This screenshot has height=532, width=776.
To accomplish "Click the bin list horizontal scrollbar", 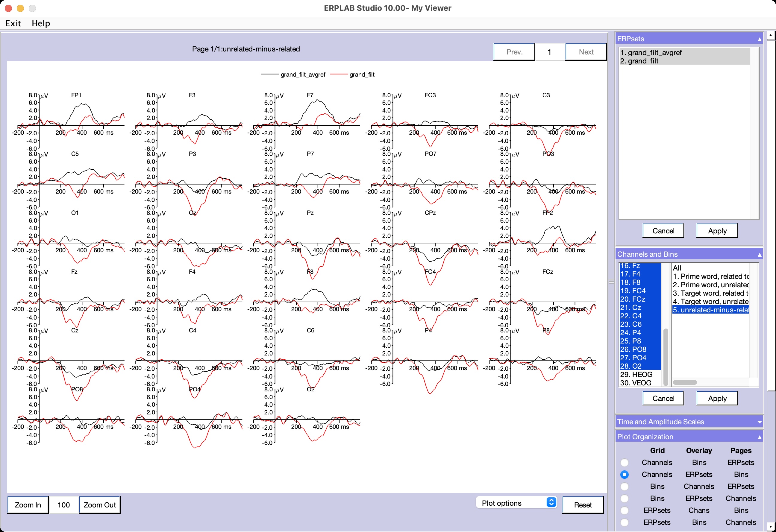I will (685, 382).
